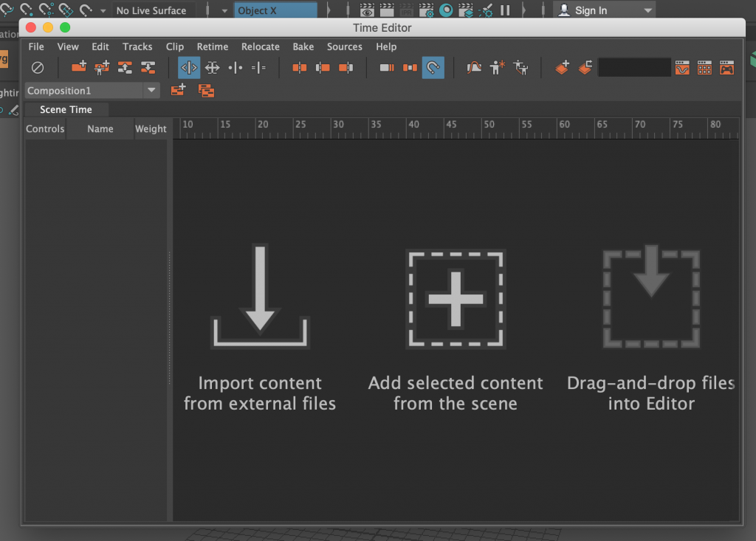Toggle the magnet snapping button
This screenshot has height=541, width=756.
click(433, 67)
